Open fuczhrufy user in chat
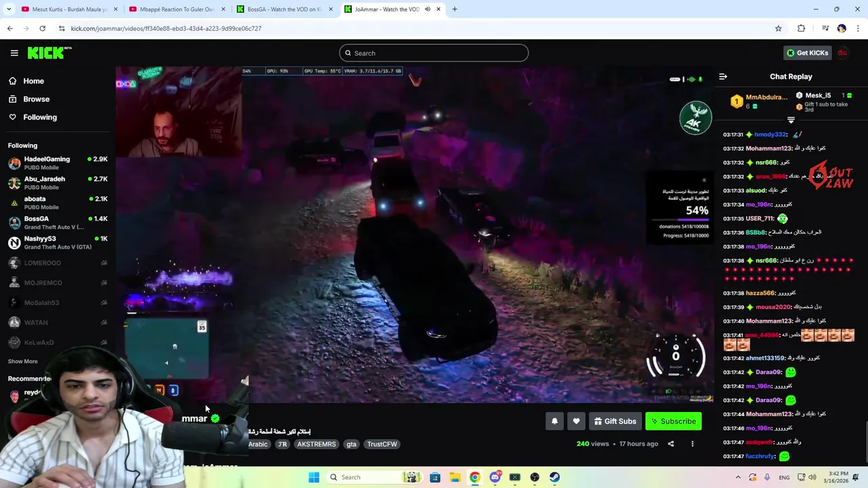The image size is (868, 488). point(760,456)
